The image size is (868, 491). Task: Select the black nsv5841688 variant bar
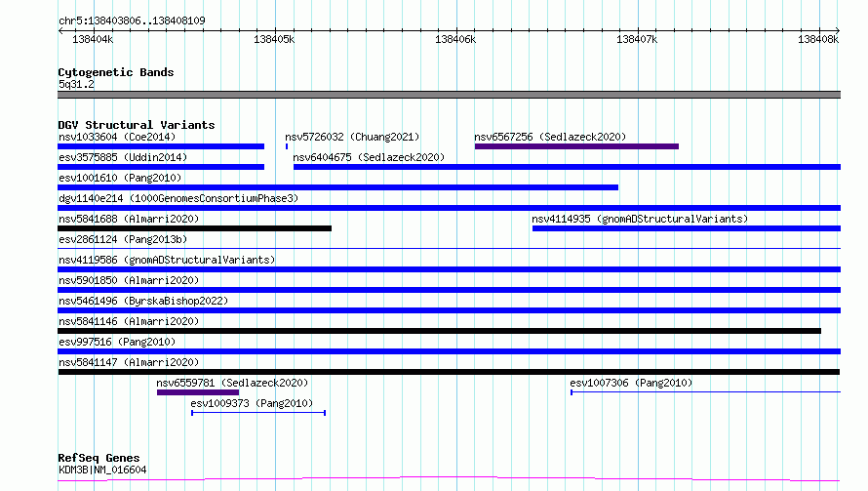pyautogui.click(x=194, y=228)
